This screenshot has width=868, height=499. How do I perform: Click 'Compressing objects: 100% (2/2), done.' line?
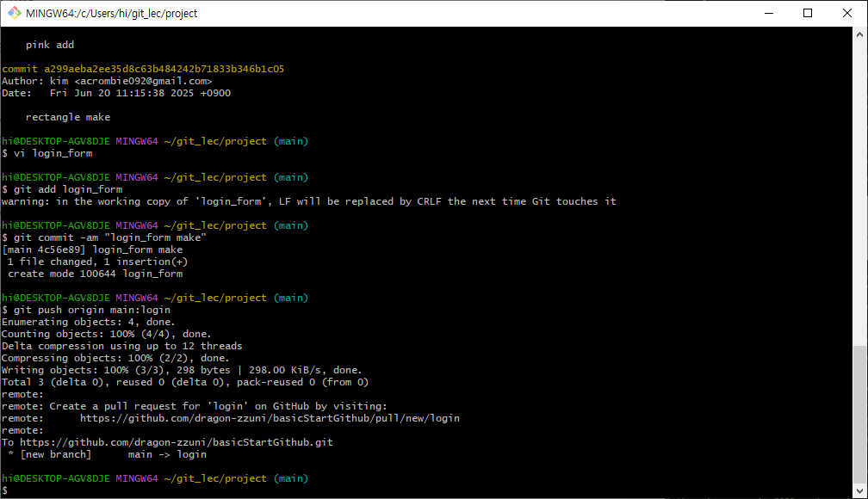(x=115, y=358)
